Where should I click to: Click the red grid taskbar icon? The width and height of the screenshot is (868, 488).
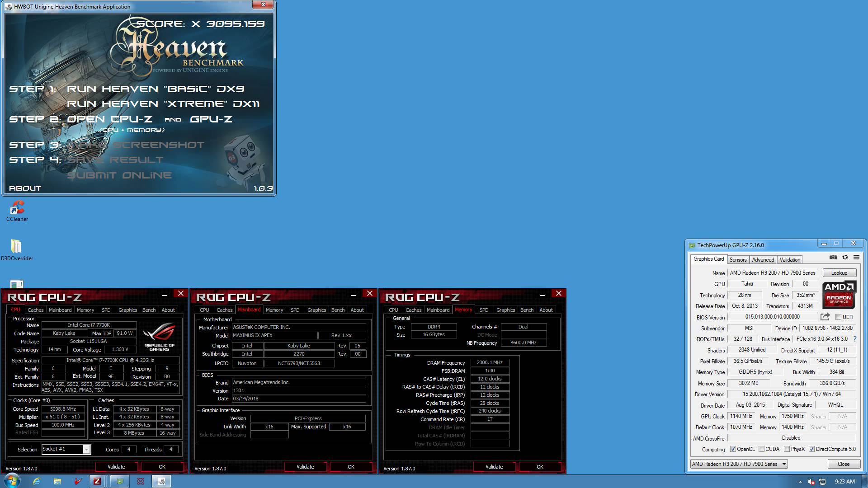pos(141,481)
